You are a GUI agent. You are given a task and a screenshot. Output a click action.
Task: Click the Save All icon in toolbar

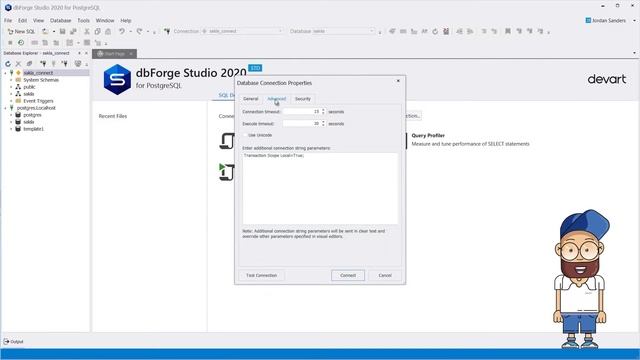click(x=73, y=31)
